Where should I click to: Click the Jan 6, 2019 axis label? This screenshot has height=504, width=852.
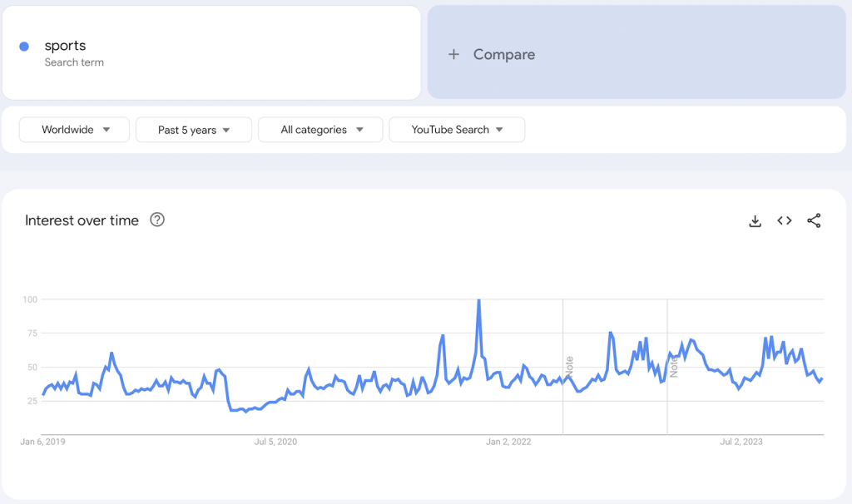(x=42, y=442)
